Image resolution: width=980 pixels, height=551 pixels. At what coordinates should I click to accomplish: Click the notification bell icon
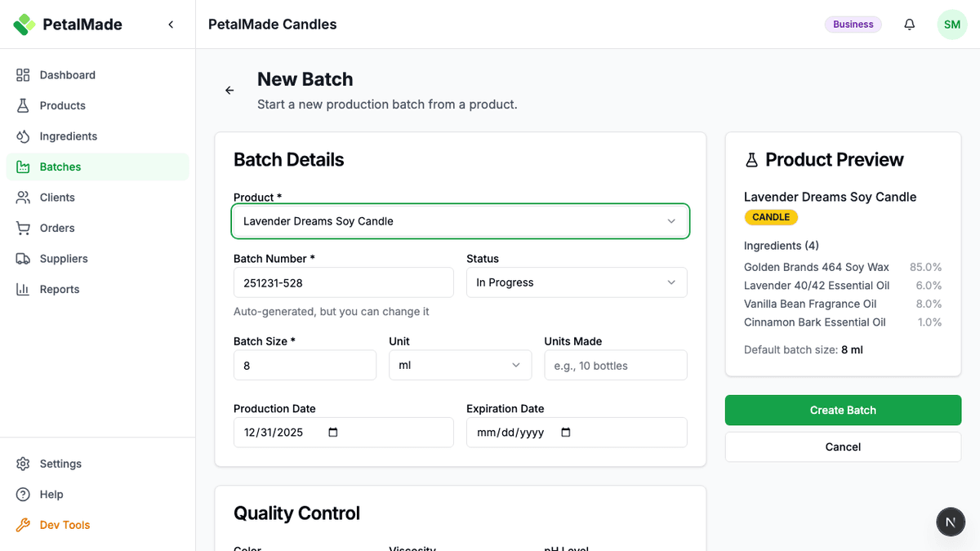(x=909, y=24)
